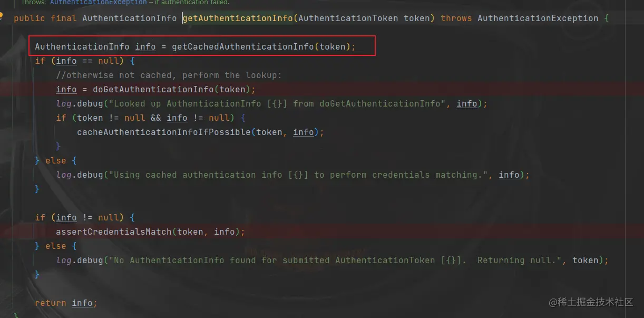644x318 pixels.
Task: Click the 'Looked up AuthenticationInfo' log string
Action: point(277,103)
